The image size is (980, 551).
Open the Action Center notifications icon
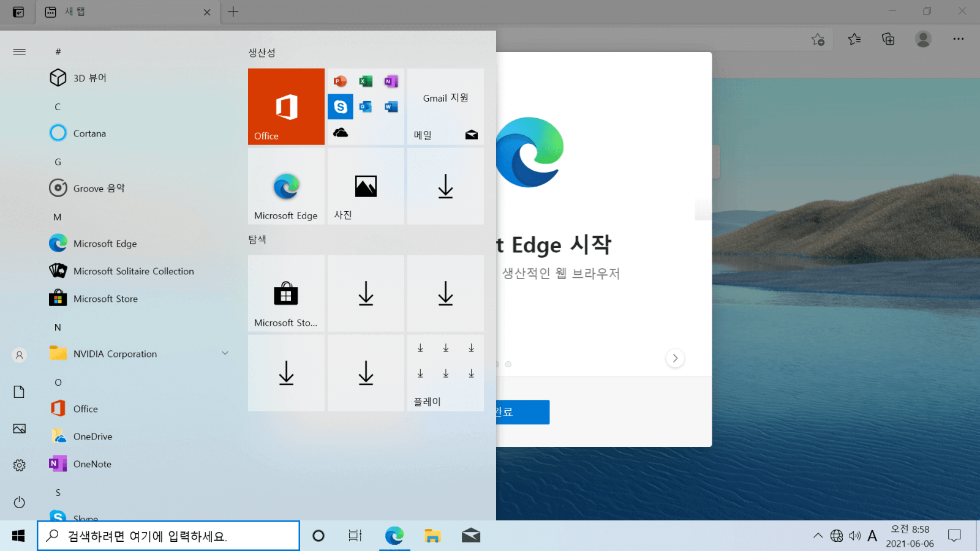coord(954,536)
